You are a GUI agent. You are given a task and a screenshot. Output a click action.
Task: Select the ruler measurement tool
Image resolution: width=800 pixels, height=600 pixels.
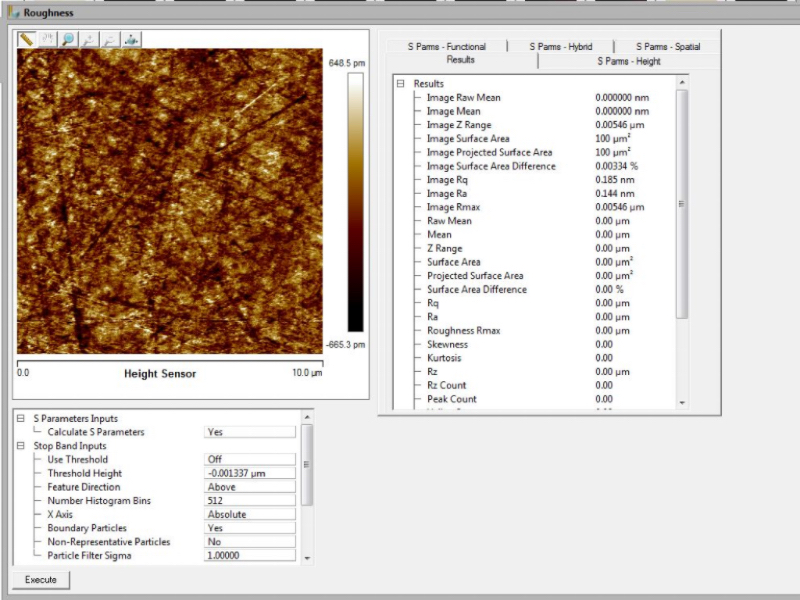click(x=26, y=39)
